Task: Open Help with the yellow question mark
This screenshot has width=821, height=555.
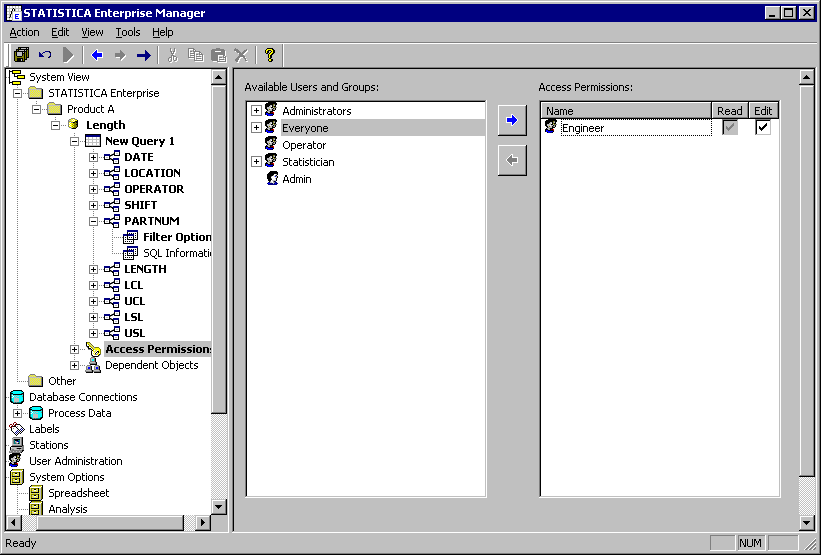Action: (269, 55)
